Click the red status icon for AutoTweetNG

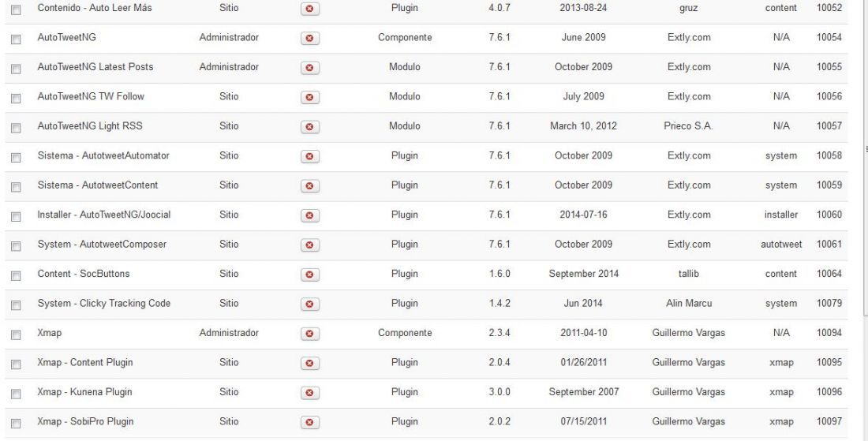coord(309,38)
